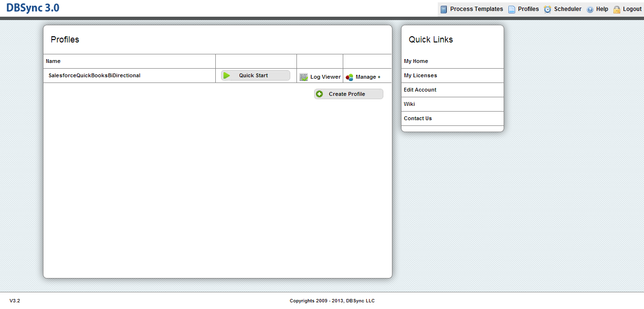
Task: Open the Wiki quick link
Action: pyautogui.click(x=409, y=104)
